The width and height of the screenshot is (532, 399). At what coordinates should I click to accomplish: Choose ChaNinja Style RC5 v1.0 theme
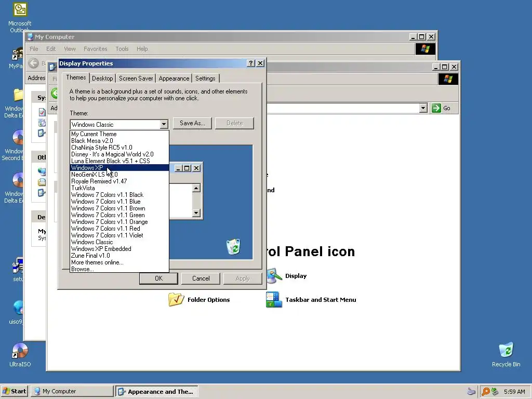click(119, 148)
